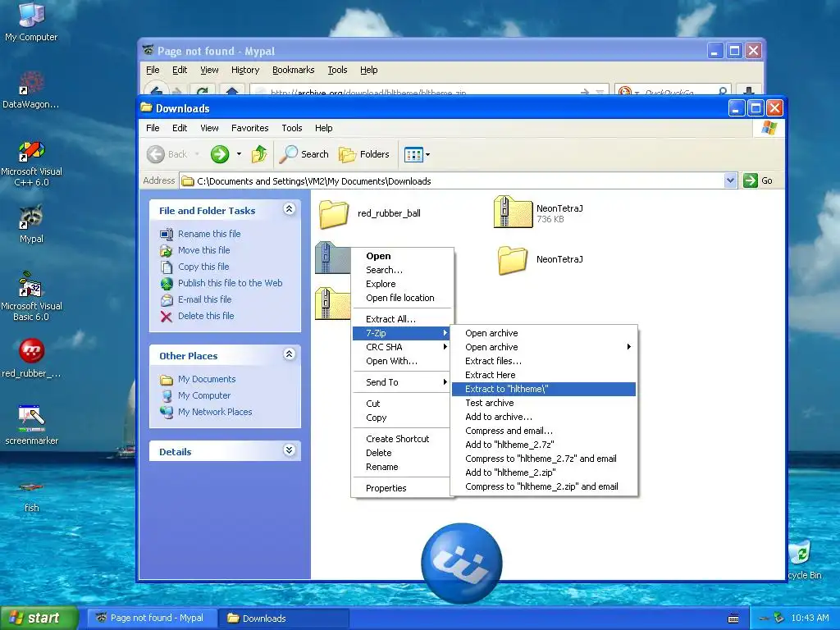Expand the Send To submenu

(402, 382)
